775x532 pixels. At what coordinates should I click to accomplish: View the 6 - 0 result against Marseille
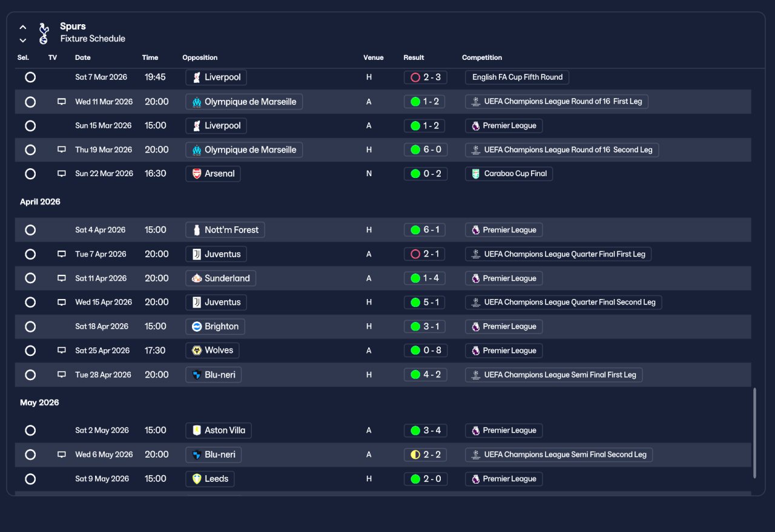[426, 149]
